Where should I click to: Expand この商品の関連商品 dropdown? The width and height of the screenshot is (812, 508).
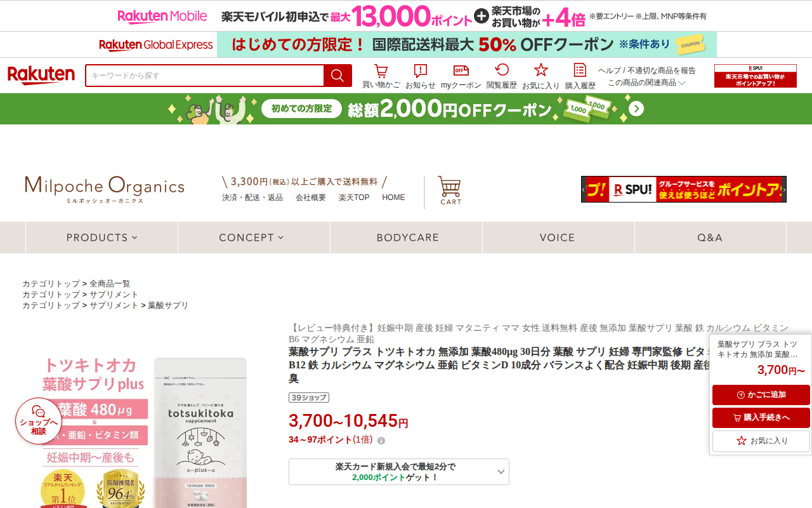tap(647, 83)
